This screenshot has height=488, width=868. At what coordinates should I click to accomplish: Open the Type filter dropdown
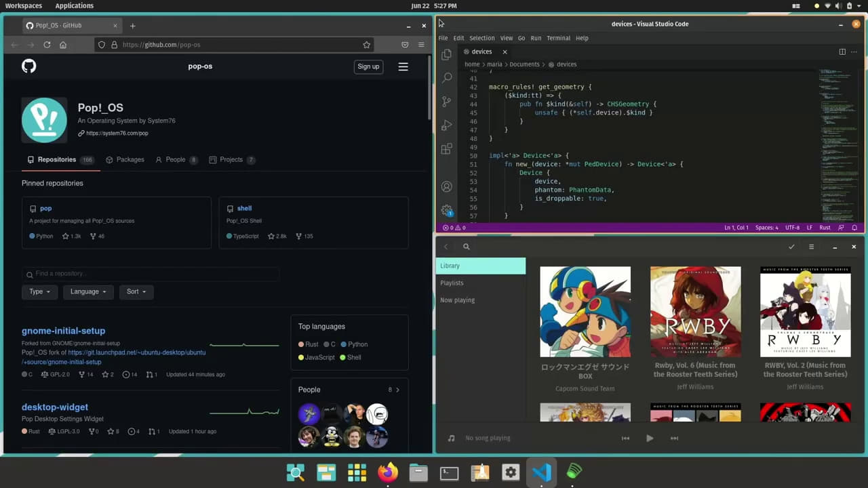pos(39,291)
